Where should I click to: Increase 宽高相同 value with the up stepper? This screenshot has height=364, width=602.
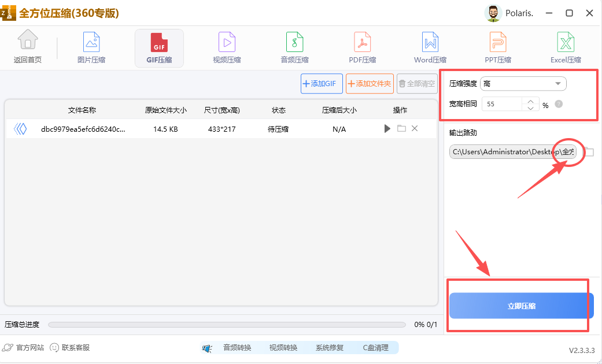click(530, 101)
